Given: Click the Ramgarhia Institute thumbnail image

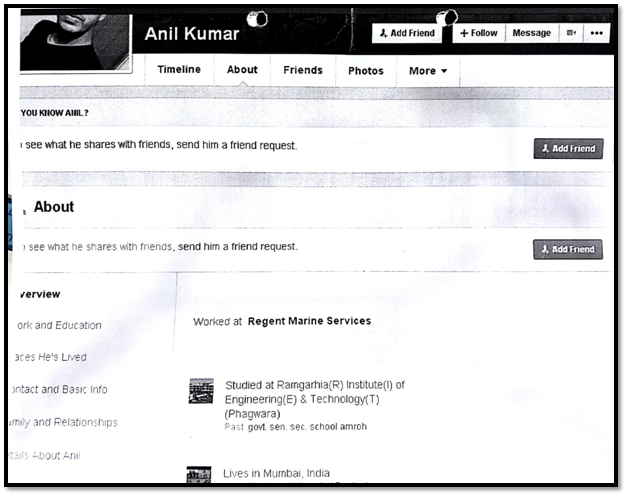Looking at the screenshot, I should tap(201, 391).
